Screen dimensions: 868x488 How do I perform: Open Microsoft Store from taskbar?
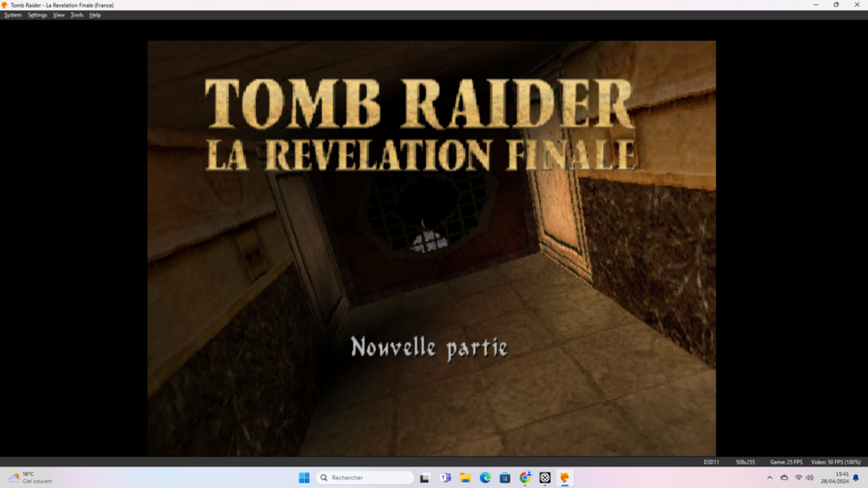(505, 478)
